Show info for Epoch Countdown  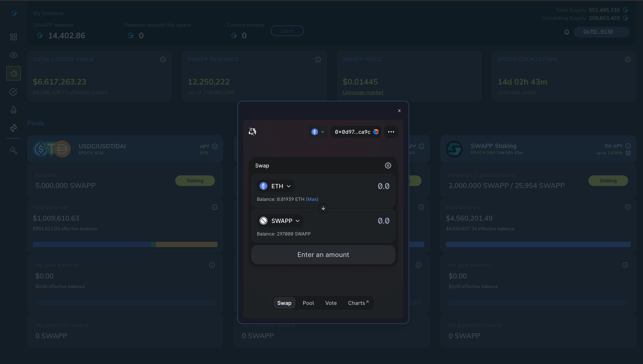coord(628,59)
